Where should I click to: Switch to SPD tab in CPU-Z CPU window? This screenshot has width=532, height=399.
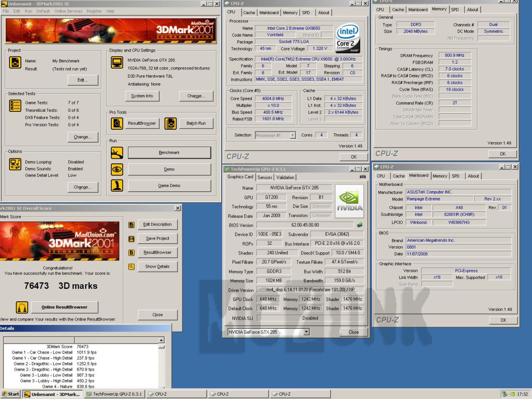coord(306,13)
